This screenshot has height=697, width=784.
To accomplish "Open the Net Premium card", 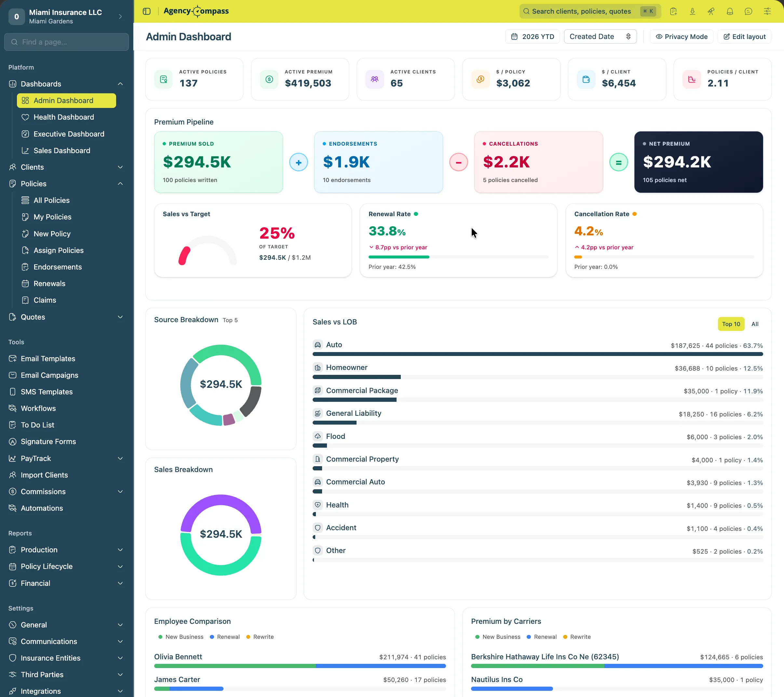I will tap(698, 162).
